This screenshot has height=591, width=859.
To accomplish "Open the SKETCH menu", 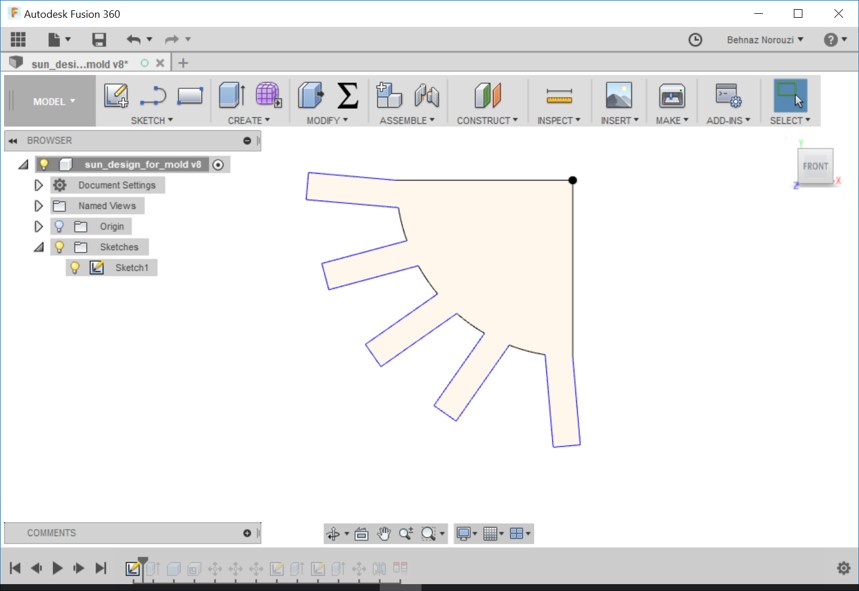I will tap(152, 121).
